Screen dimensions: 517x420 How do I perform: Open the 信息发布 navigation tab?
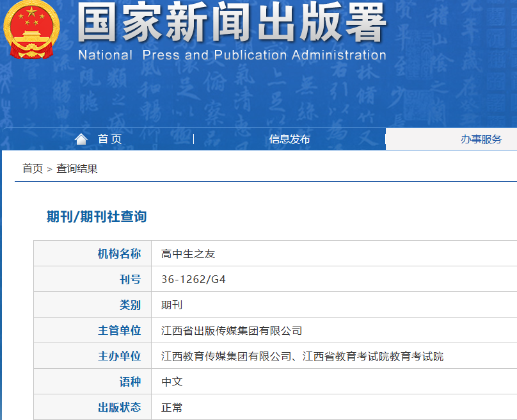coord(289,139)
